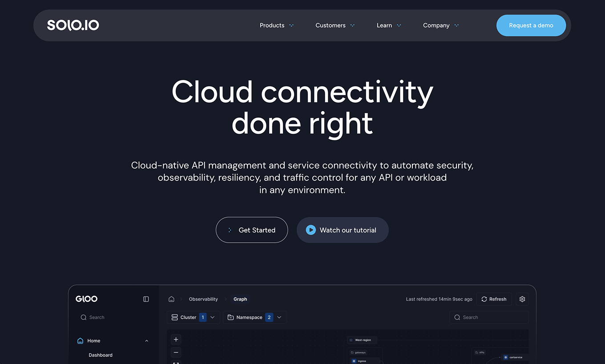Open the Products menu
This screenshot has height=364, width=605.
coord(277,25)
